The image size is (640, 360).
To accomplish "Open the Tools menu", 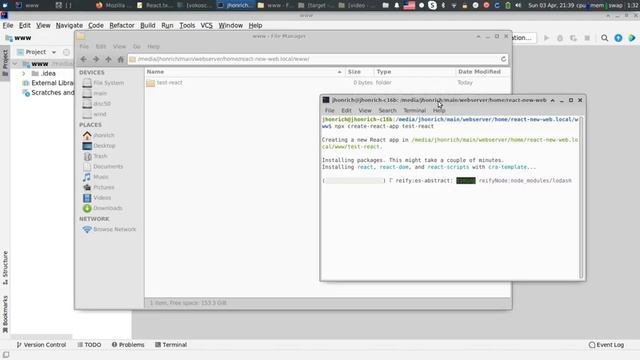I will click(187, 25).
